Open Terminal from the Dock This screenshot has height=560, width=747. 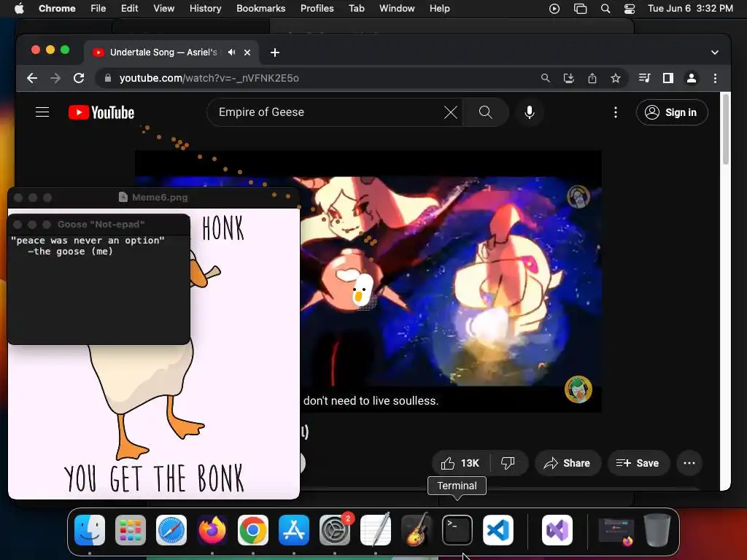[457, 530]
